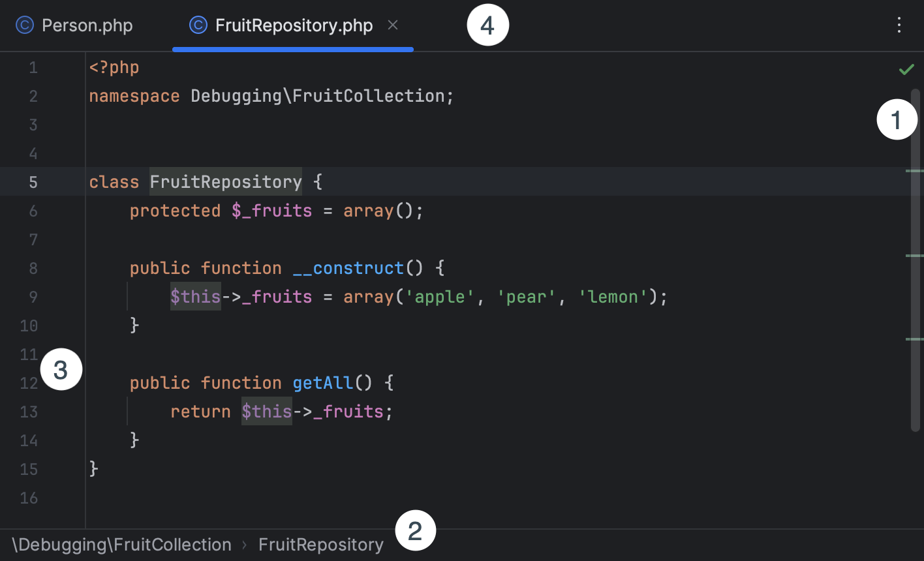
Task: Select the FruitRepository.php tab
Action: (294, 25)
